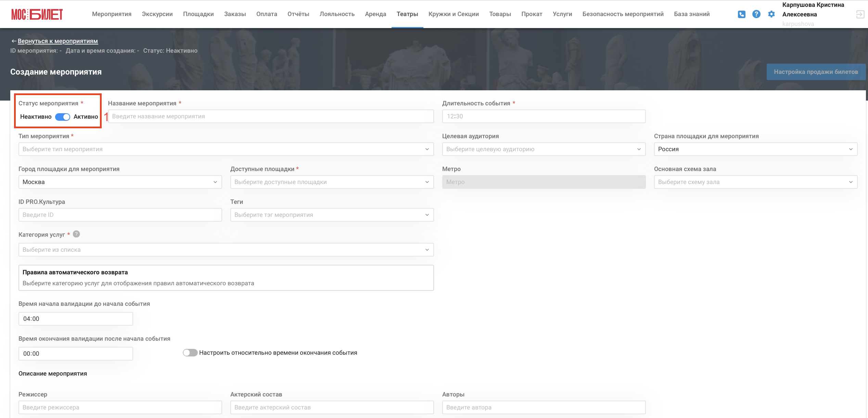Open the Страна площадки dropdown showing Россия
Image resolution: width=868 pixels, height=418 pixels.
(755, 149)
